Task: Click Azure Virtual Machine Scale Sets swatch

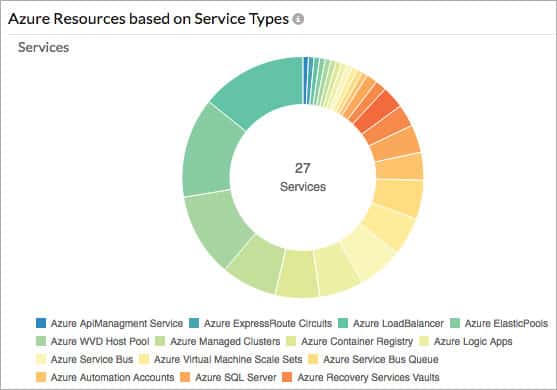Action: pyautogui.click(x=144, y=359)
